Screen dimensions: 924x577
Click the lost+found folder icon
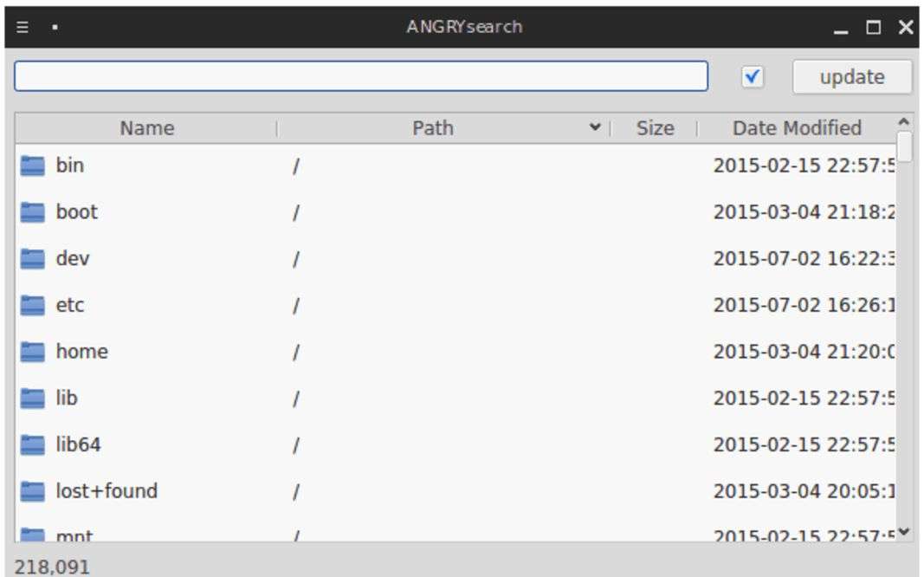pyautogui.click(x=33, y=492)
